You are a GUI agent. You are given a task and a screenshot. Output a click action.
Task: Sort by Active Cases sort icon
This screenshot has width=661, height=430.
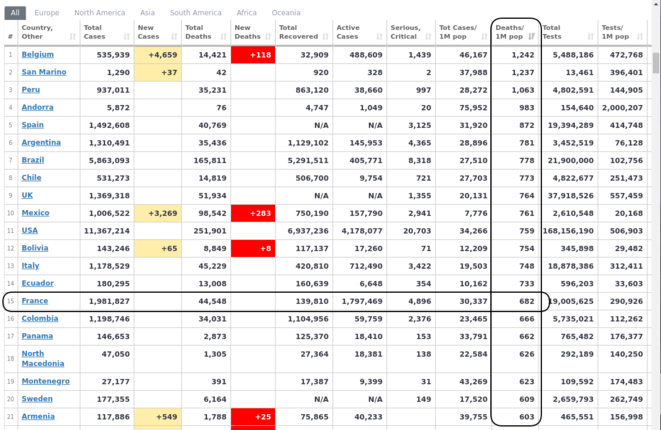point(379,37)
